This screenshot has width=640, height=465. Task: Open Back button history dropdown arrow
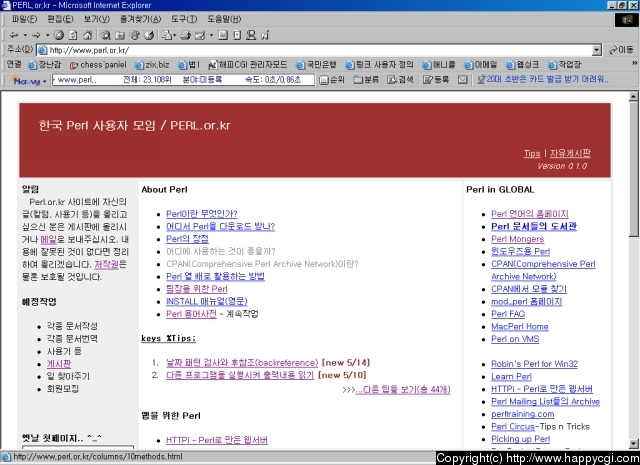pos(25,36)
